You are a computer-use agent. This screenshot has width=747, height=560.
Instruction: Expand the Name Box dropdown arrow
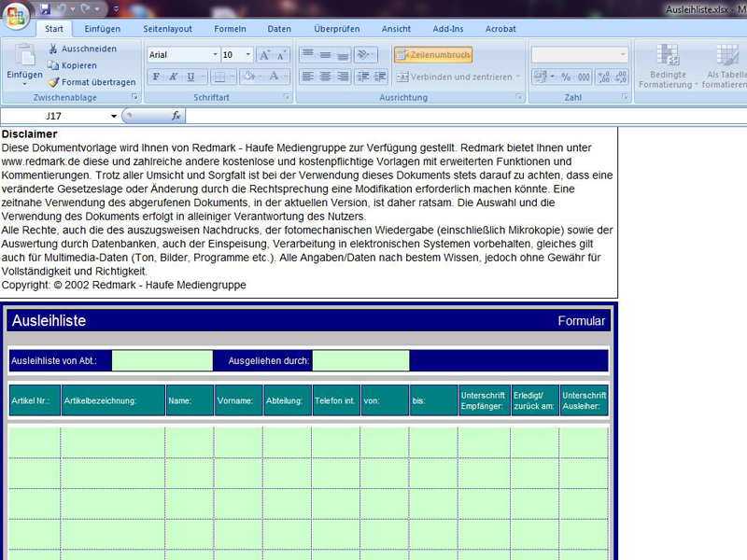[114, 117]
